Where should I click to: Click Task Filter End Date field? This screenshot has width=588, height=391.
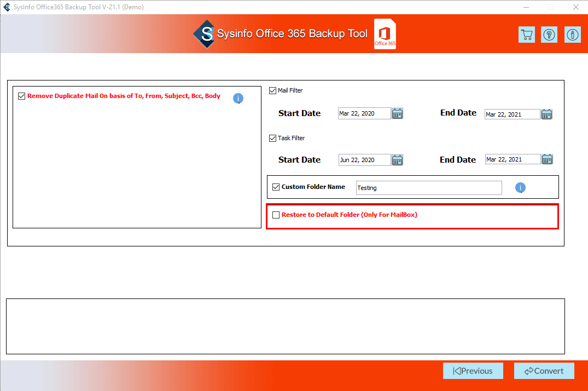click(x=512, y=159)
